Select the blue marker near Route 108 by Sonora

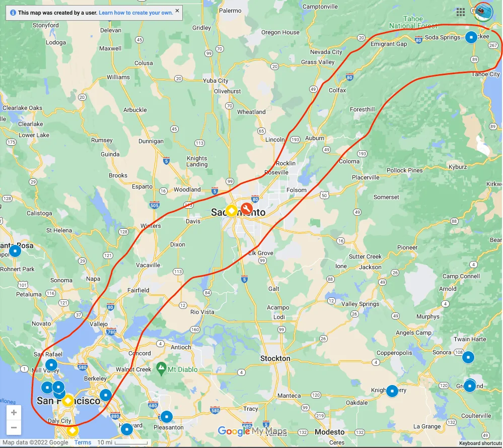click(468, 357)
